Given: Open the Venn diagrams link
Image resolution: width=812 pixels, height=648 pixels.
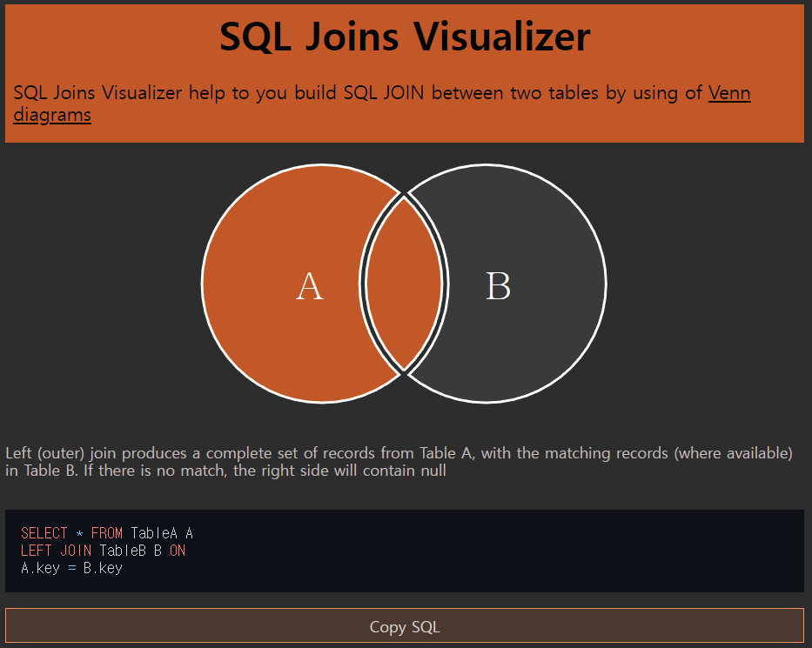Looking at the screenshot, I should [x=729, y=93].
